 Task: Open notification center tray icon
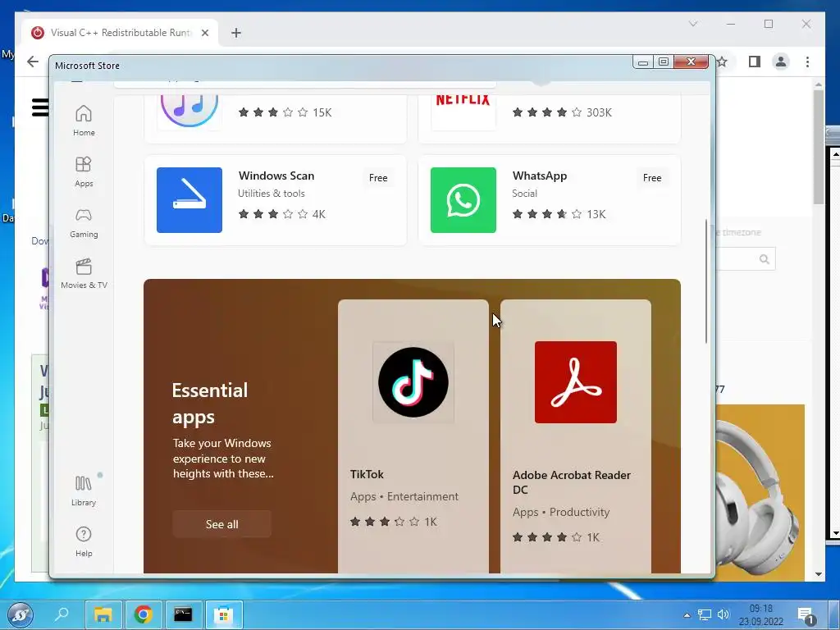point(806,615)
